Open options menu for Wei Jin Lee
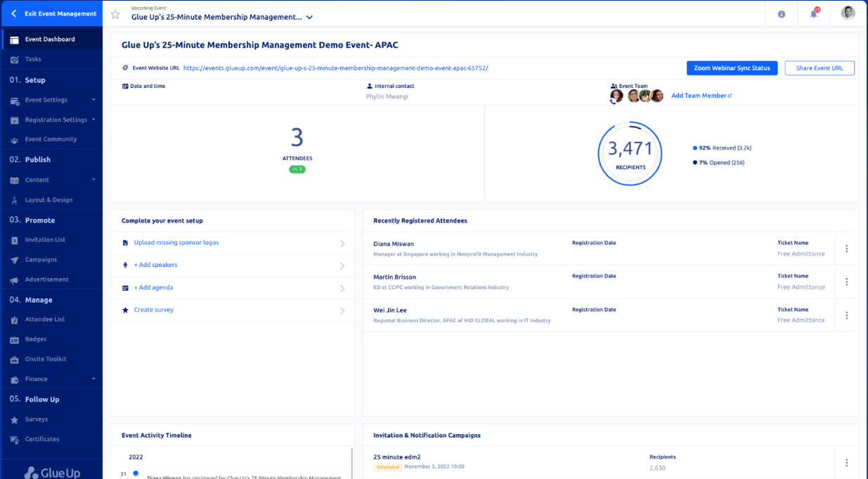868x479 pixels. click(x=846, y=315)
